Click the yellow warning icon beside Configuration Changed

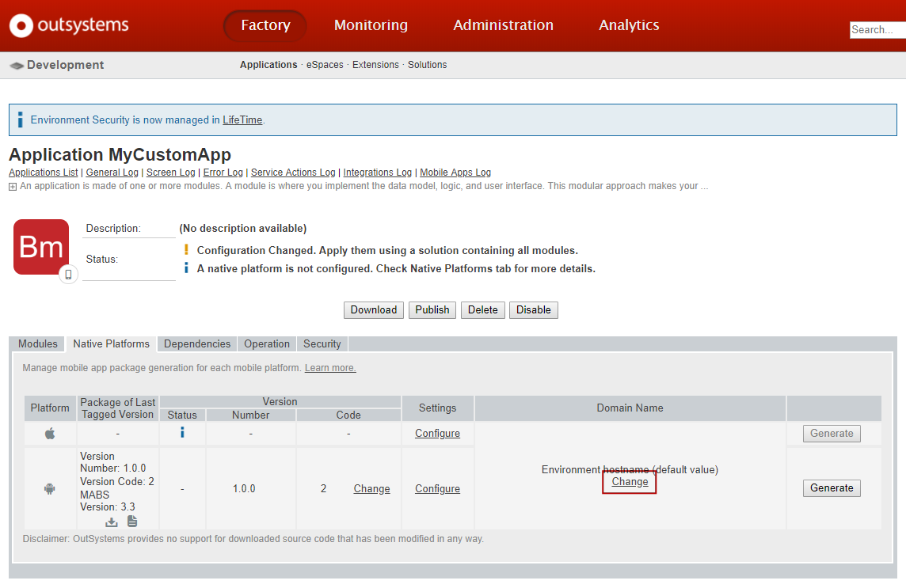[x=188, y=249]
